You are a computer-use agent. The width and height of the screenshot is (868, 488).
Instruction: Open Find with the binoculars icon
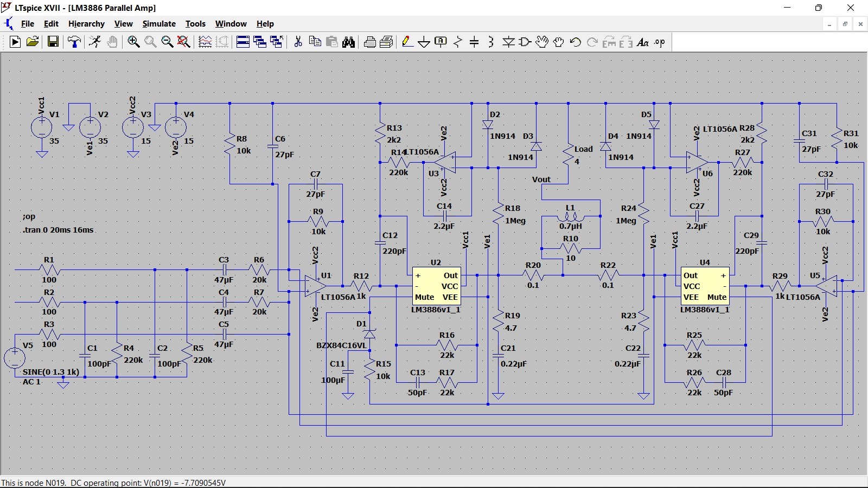[348, 42]
